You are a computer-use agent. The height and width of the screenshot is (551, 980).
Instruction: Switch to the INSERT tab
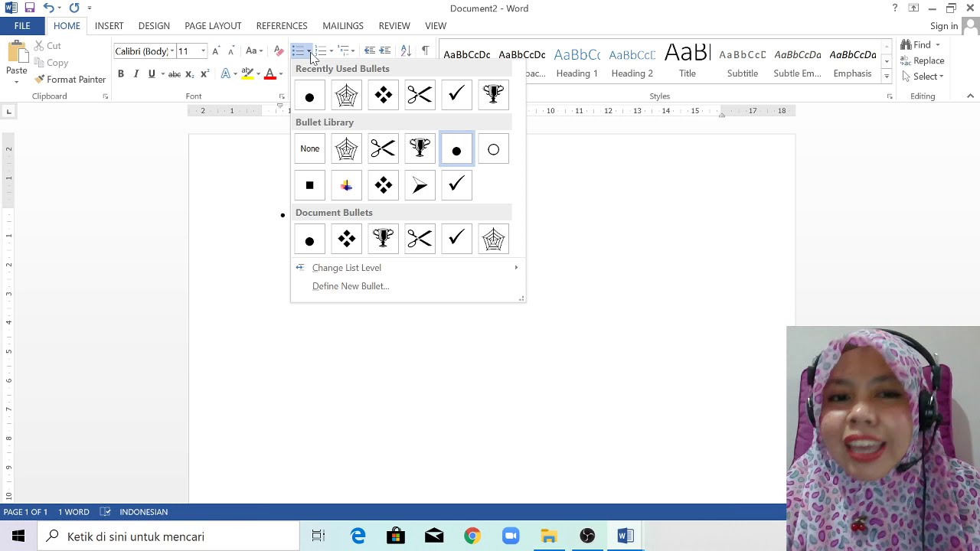(x=109, y=26)
